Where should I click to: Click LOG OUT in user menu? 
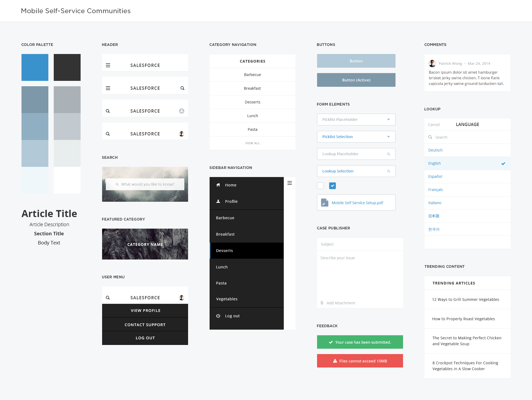(145, 338)
